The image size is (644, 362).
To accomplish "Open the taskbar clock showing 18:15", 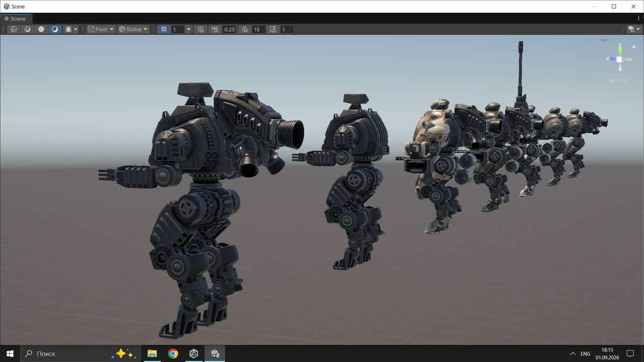I will [x=607, y=353].
